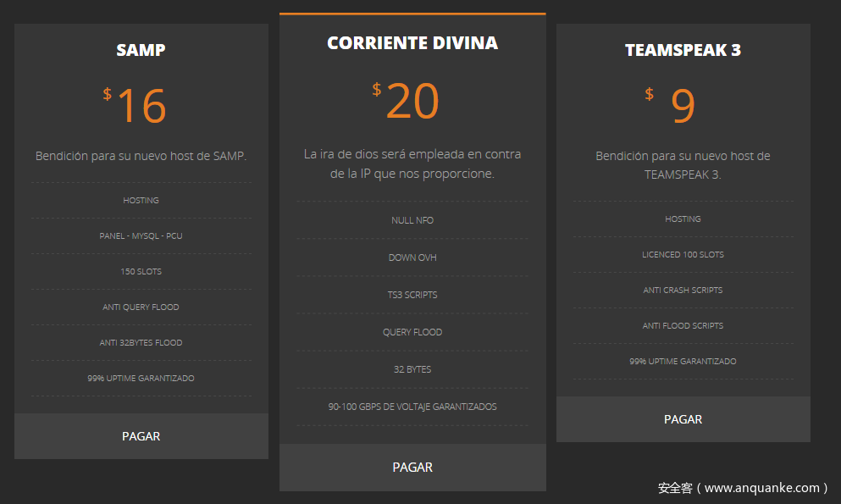
Task: Select the TEAMSPEAK 3 plan title
Action: pos(683,50)
